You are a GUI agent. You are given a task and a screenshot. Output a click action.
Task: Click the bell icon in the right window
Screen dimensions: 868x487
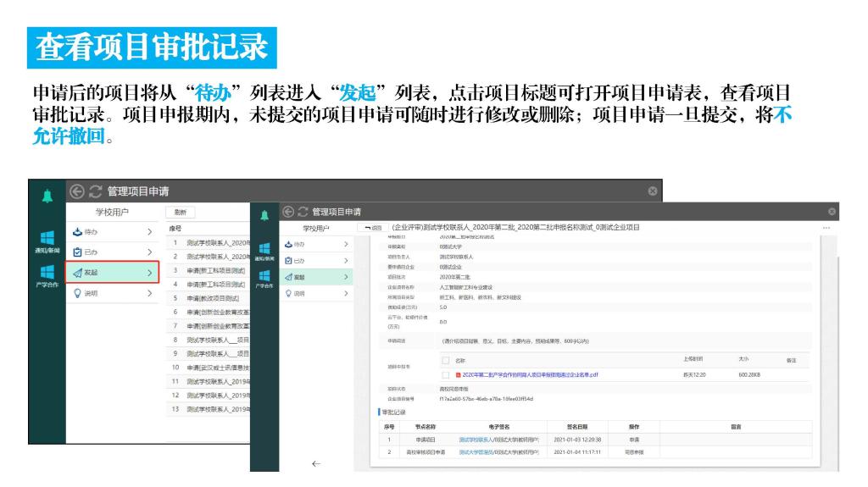pos(264,213)
